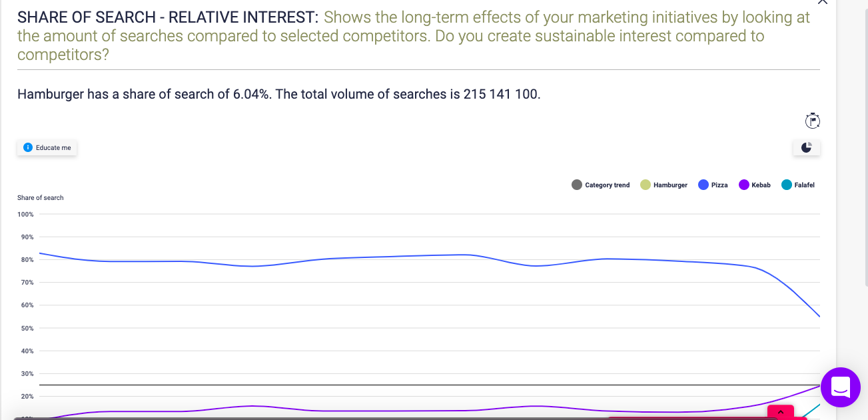Viewport: 868px width, 420px height.
Task: Click the teal Falafel color dot
Action: point(787,185)
